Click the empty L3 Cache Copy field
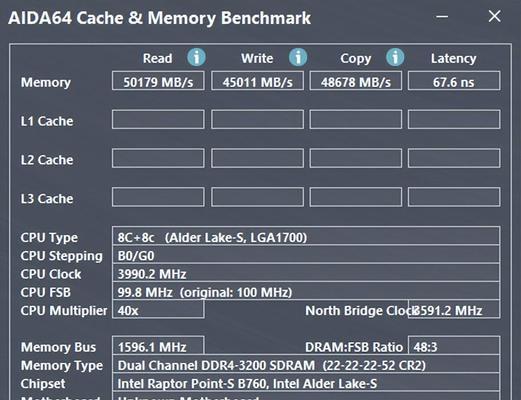521x400 pixels. [x=356, y=197]
